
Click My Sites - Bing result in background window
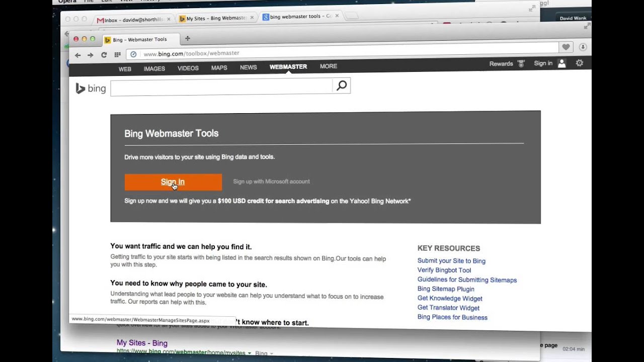pos(142,343)
